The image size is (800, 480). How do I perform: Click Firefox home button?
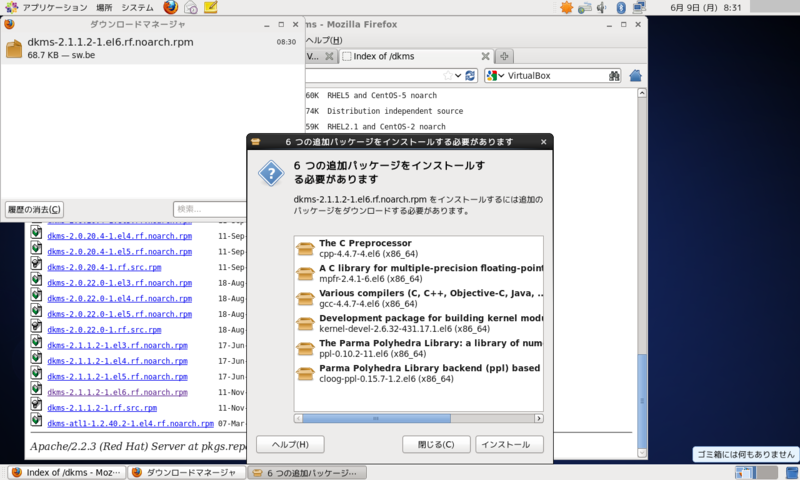click(x=635, y=75)
